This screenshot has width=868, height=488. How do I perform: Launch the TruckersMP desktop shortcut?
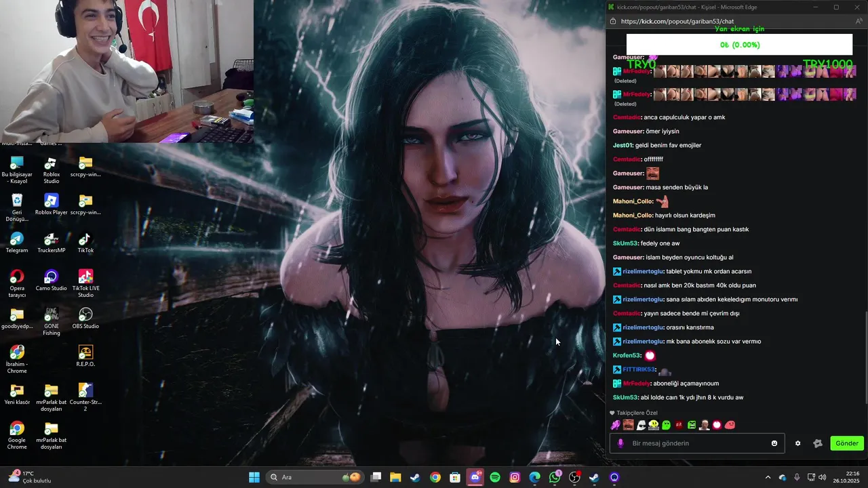(51, 243)
